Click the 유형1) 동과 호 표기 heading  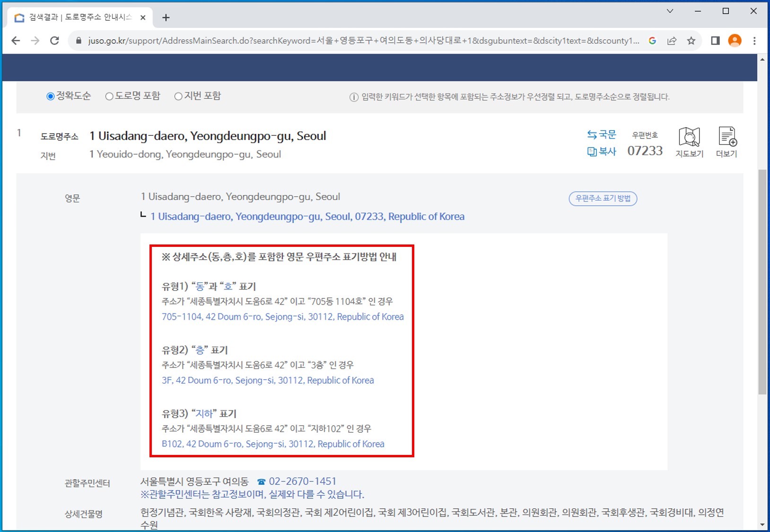tap(209, 287)
